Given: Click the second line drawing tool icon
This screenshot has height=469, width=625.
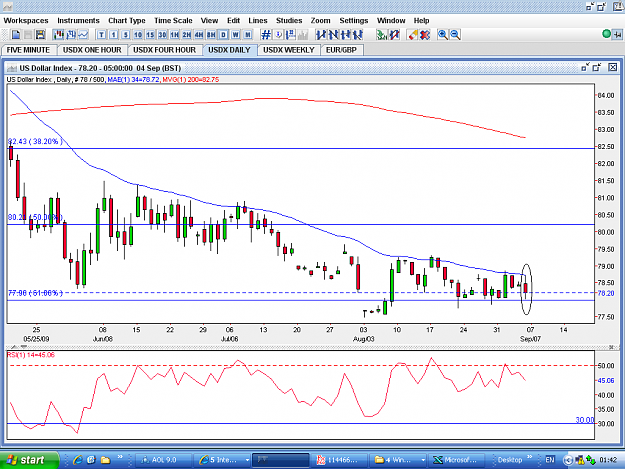Looking at the screenshot, I should pos(334,35).
